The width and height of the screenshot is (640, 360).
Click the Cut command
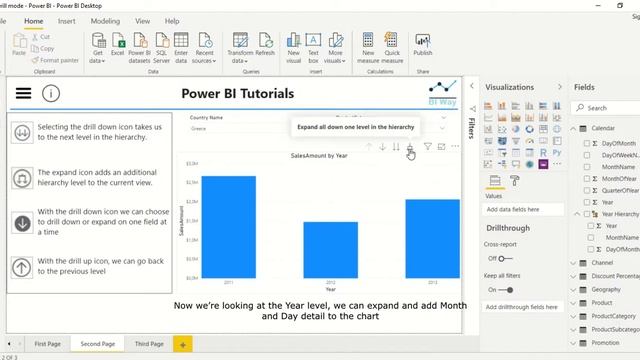[41, 37]
